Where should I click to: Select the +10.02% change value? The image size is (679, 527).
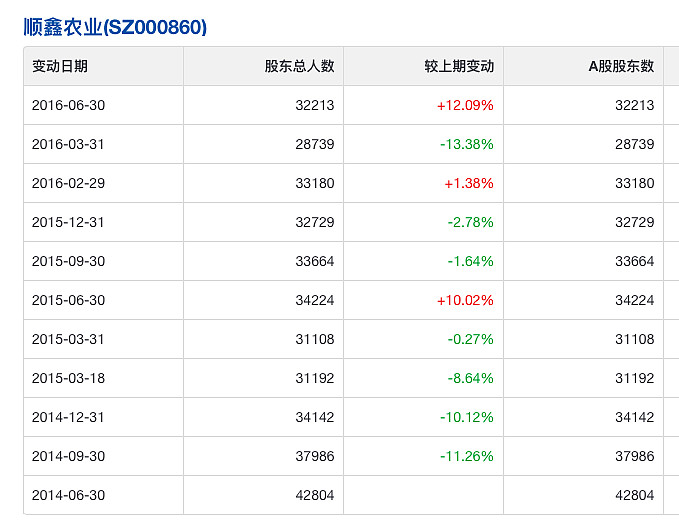465,300
